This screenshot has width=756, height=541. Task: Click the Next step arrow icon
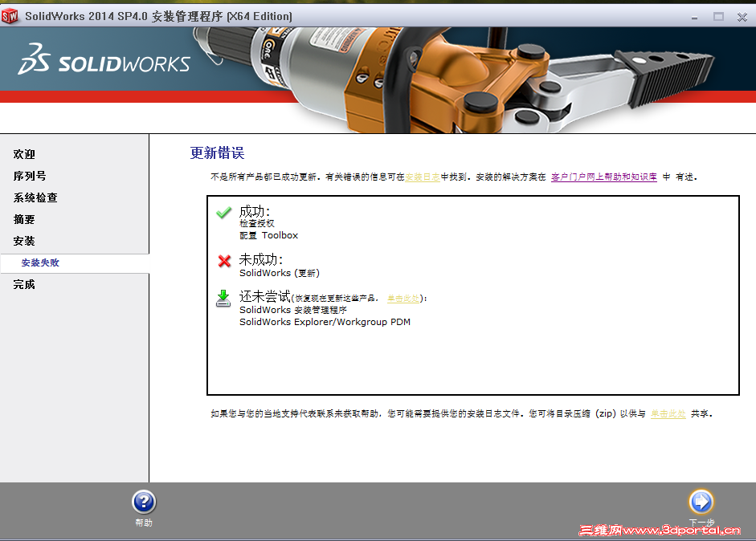pyautogui.click(x=701, y=502)
